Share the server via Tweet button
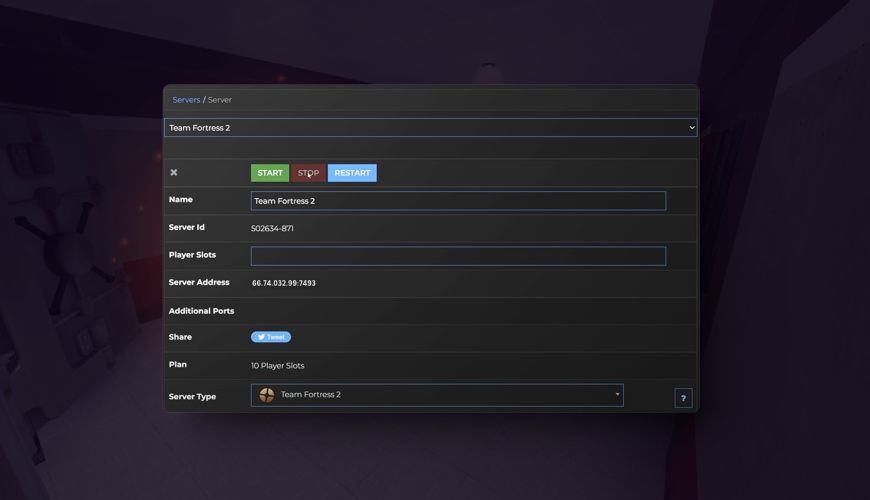Image resolution: width=870 pixels, height=500 pixels. click(x=271, y=337)
